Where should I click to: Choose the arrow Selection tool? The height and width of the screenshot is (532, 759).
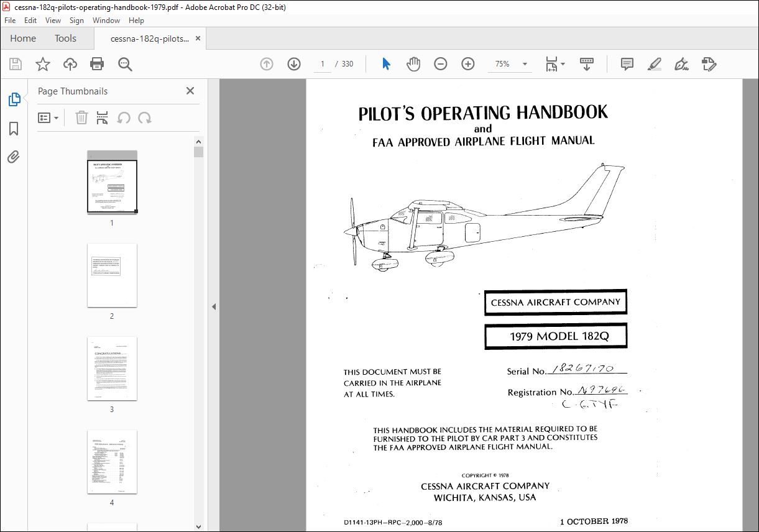(x=386, y=64)
